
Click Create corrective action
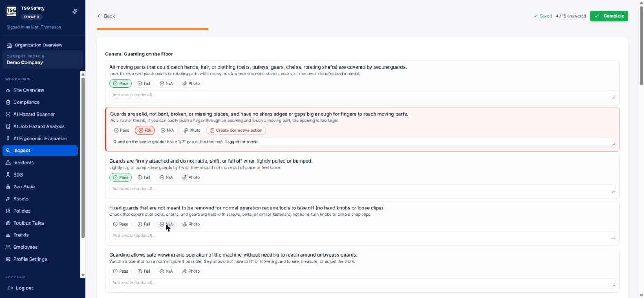pyautogui.click(x=236, y=131)
